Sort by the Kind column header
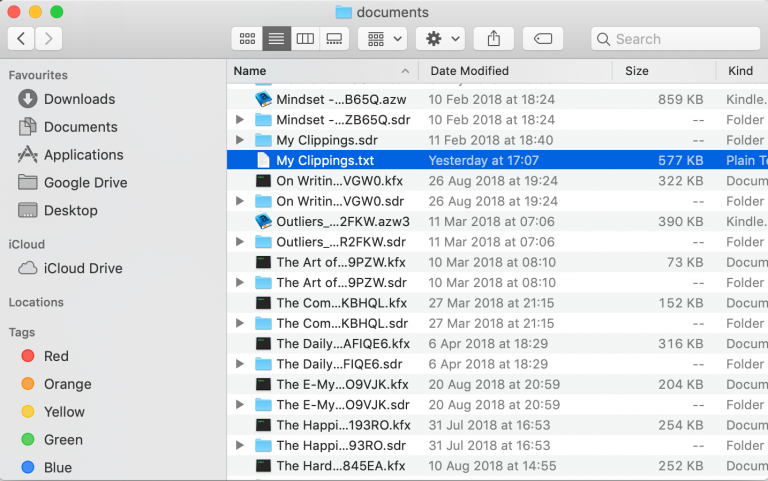This screenshot has height=481, width=768. (742, 71)
